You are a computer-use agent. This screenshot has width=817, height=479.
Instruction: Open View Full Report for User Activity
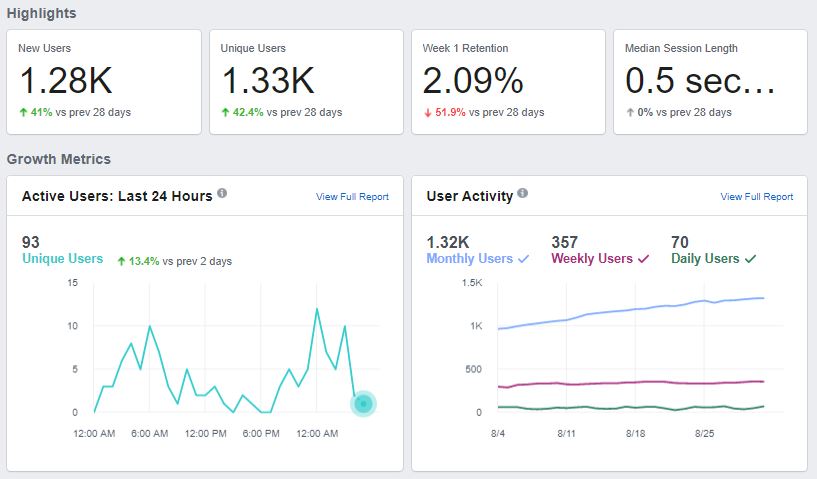756,197
